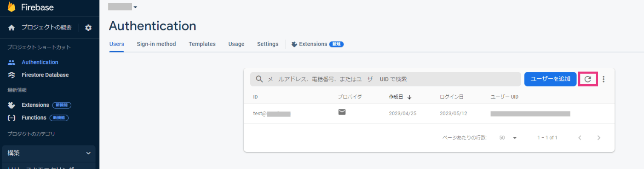Click the Firebase logo
644x169 pixels.
tap(11, 7)
